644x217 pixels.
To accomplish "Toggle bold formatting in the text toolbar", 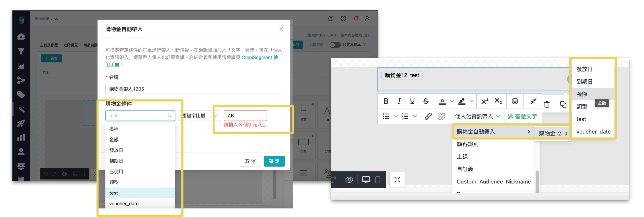I will [x=386, y=101].
